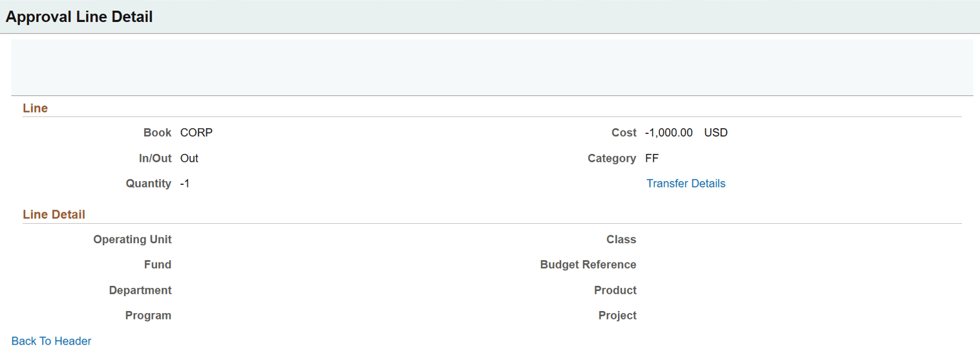
Task: Open the Transfer Details link
Action: click(x=685, y=184)
